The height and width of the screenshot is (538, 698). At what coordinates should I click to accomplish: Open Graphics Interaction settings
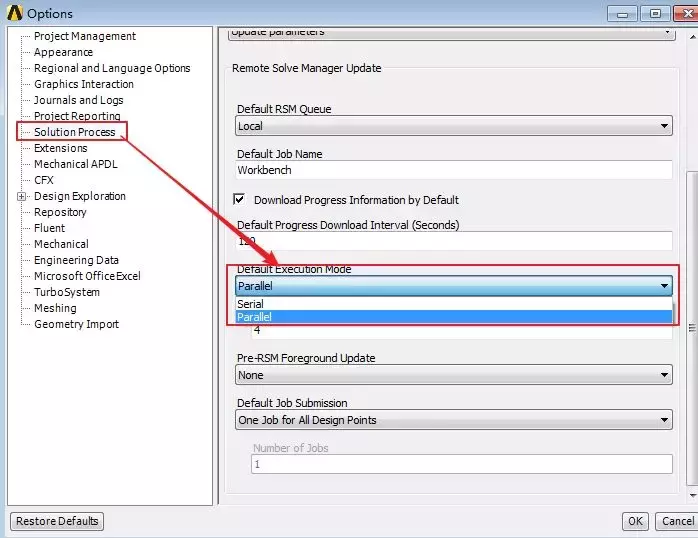(84, 84)
